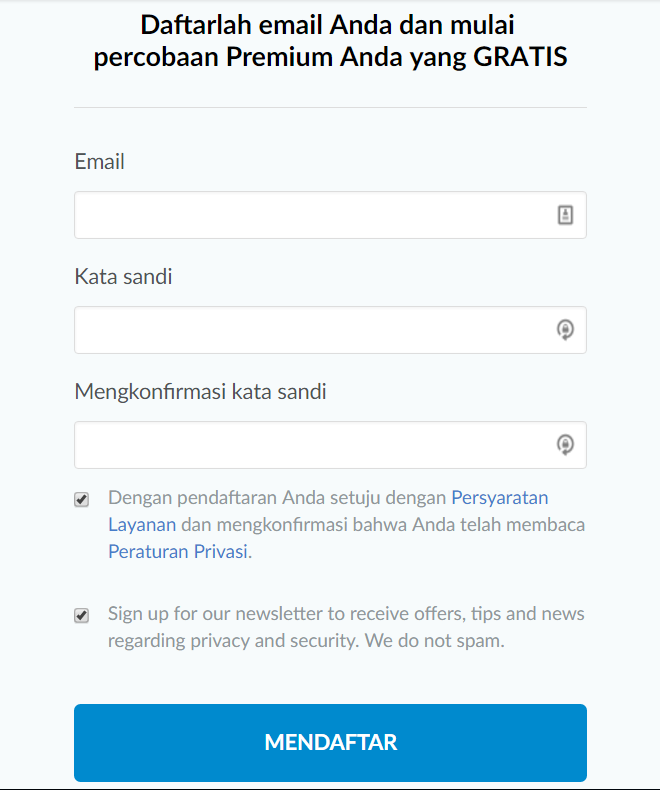The height and width of the screenshot is (790, 660).
Task: Click the Email label text
Action: click(x=99, y=162)
